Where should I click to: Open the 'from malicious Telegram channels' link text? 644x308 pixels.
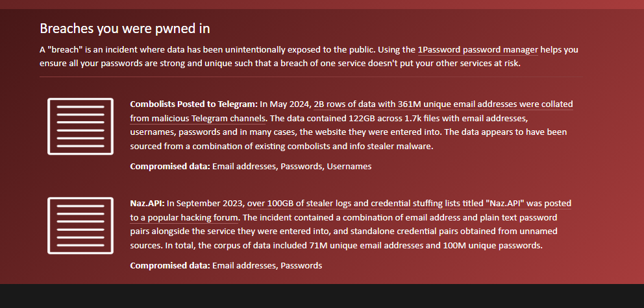pyautogui.click(x=198, y=119)
